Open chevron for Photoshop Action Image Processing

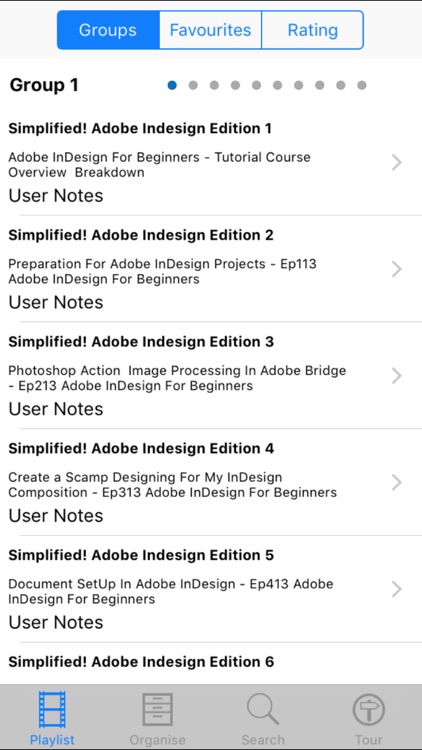397,376
